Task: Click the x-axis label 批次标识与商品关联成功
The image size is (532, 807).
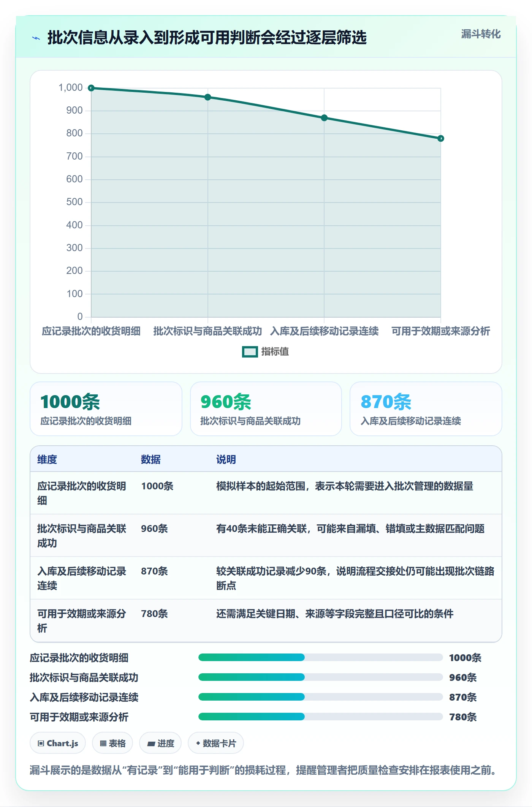Action: coord(208,331)
